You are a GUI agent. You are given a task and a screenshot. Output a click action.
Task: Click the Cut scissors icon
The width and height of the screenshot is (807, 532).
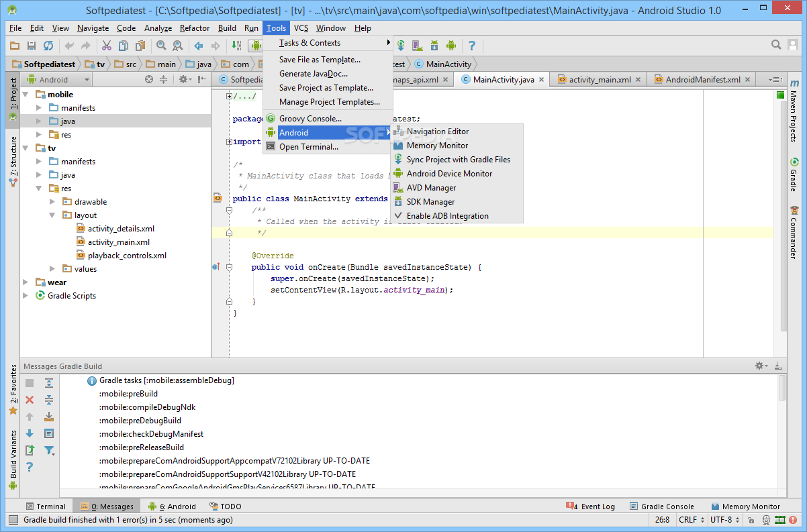coord(107,46)
